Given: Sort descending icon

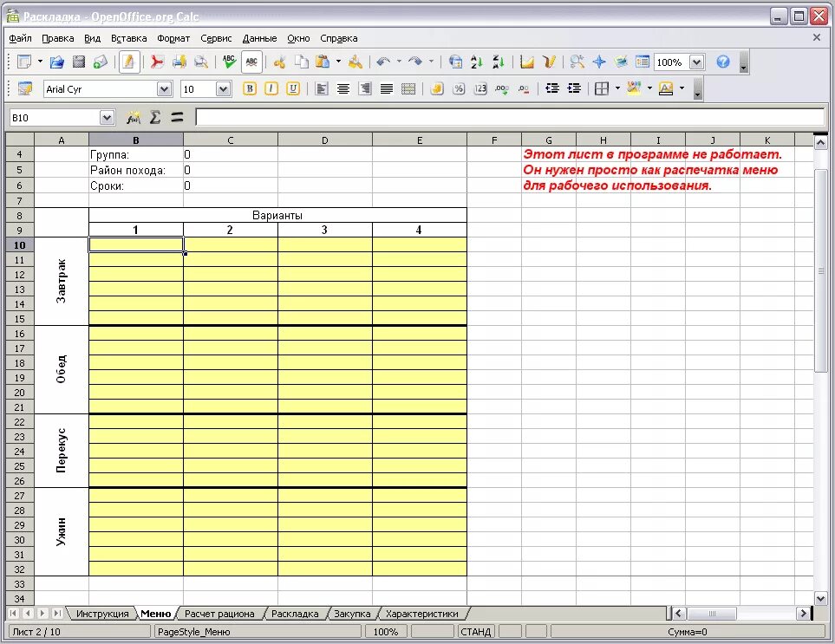Looking at the screenshot, I should (x=498, y=62).
